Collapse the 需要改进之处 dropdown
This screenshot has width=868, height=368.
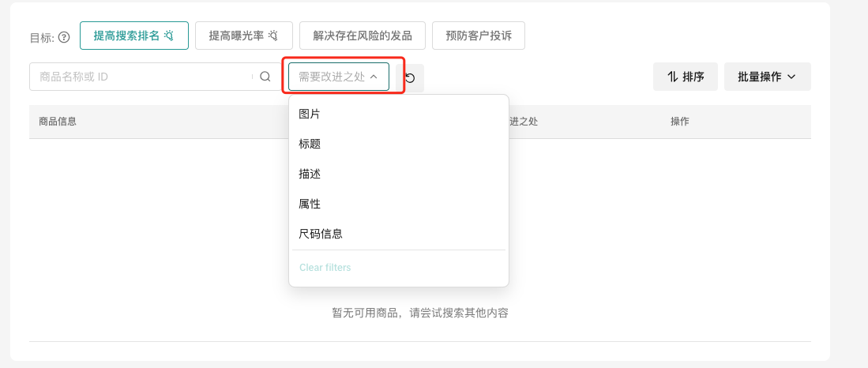338,77
